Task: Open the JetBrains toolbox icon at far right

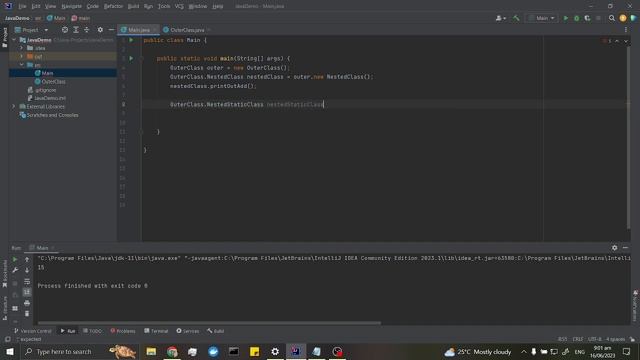Action: coord(633,18)
